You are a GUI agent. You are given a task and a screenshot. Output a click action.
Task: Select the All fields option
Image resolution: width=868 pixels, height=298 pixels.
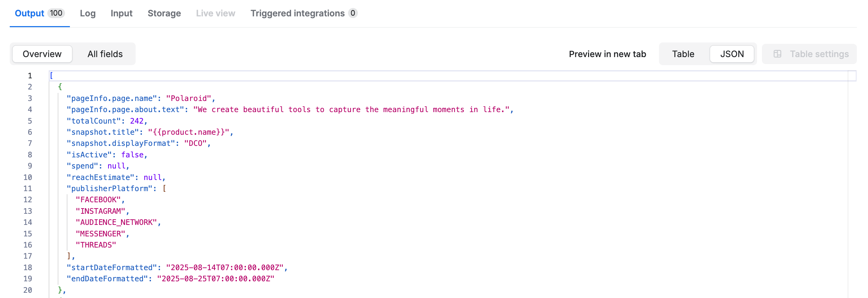(105, 54)
